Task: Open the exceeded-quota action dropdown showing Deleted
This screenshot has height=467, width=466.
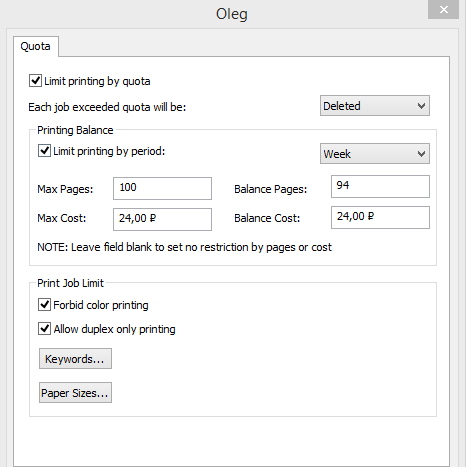Action: click(x=375, y=106)
